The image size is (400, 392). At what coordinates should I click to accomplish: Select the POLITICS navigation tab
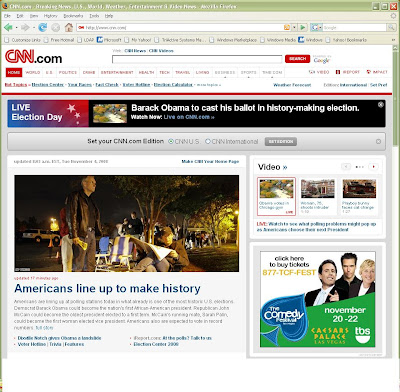click(x=68, y=72)
